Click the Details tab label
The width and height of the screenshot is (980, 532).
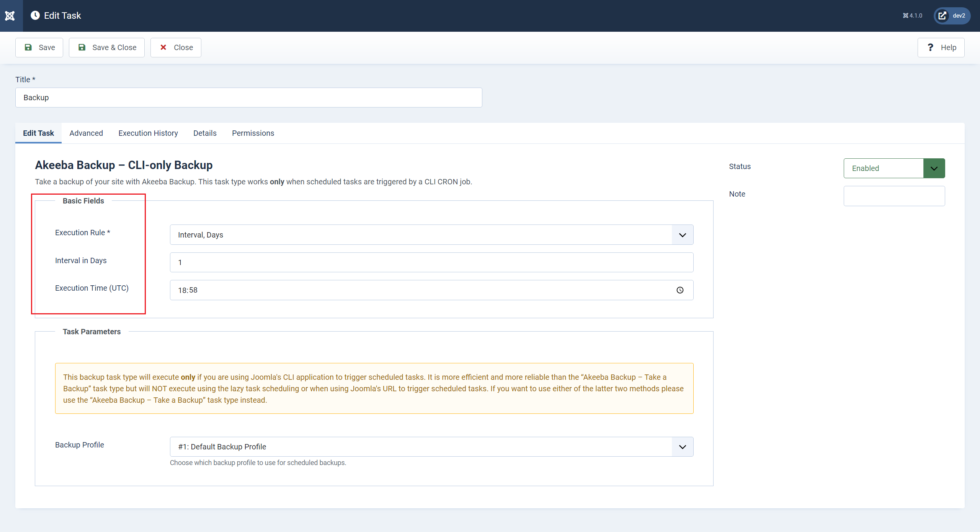(204, 133)
